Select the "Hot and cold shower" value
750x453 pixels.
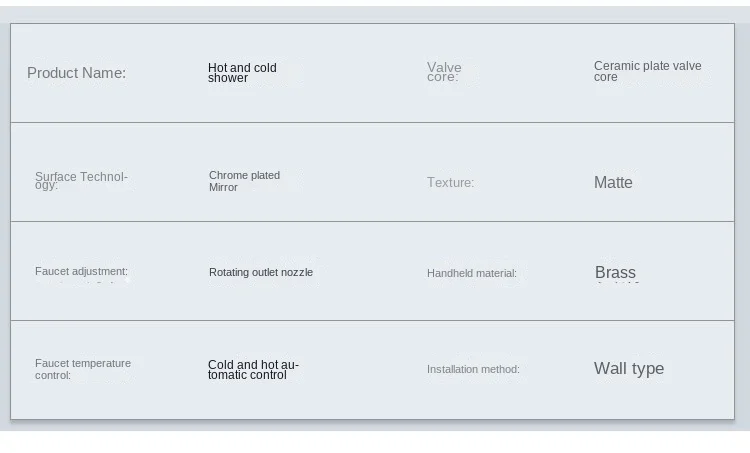click(242, 73)
